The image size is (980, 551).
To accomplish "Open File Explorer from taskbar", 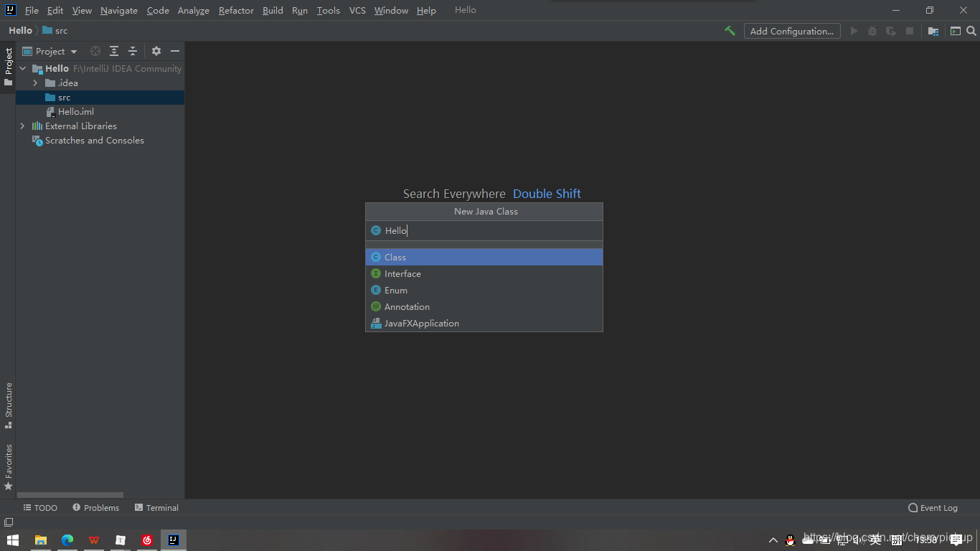I will coord(41,540).
